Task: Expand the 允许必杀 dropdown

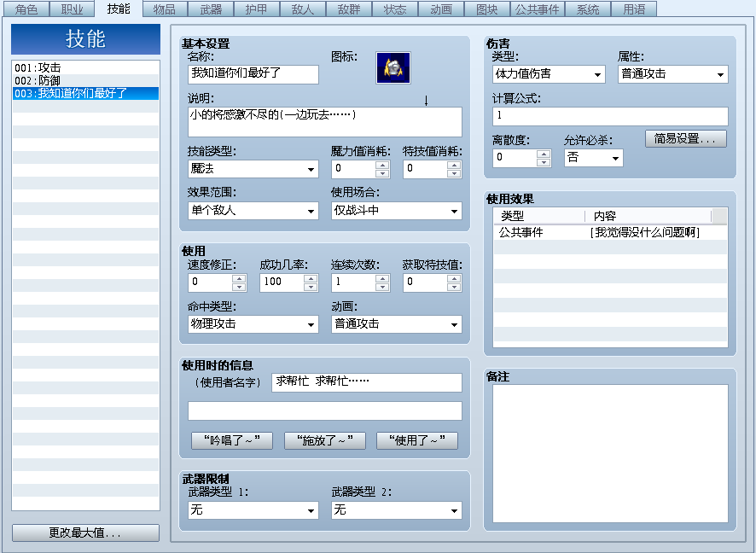Action: pos(594,158)
